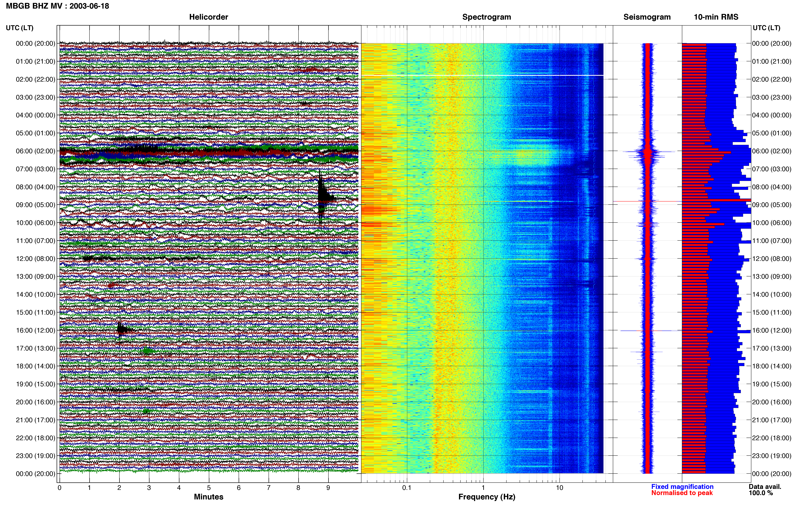Click the white data gap line in spectrogram

pyautogui.click(x=482, y=75)
